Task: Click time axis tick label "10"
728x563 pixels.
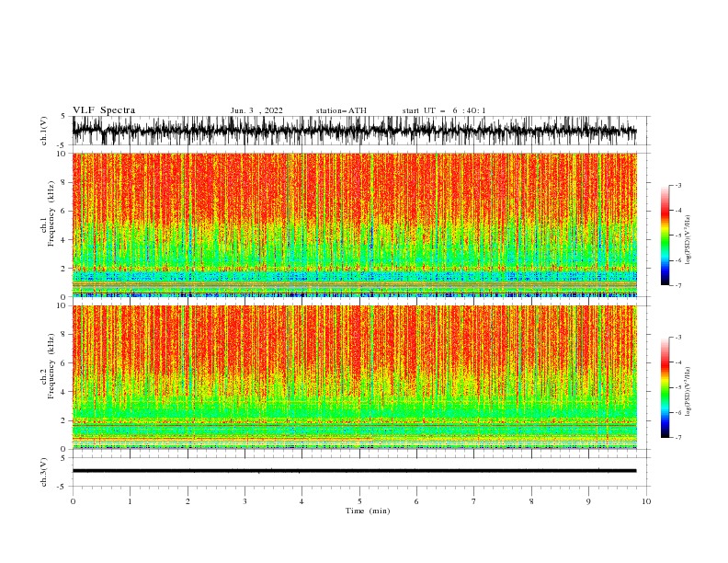Action: coord(646,501)
